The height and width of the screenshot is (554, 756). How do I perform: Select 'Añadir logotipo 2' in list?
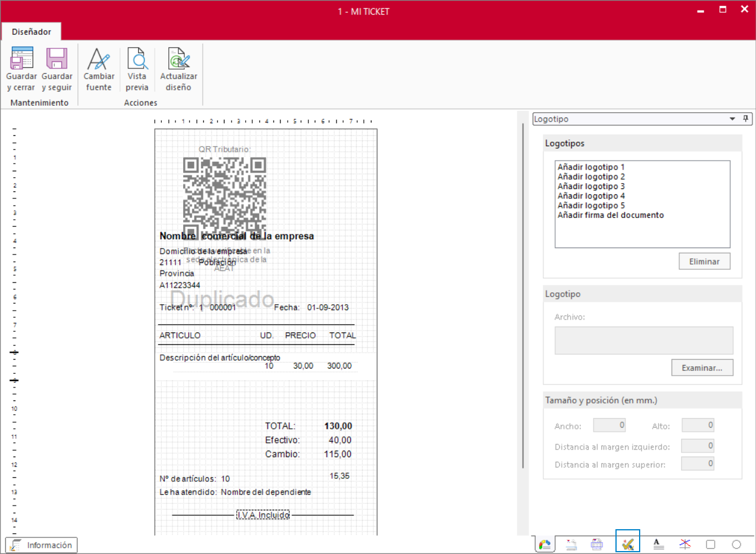[591, 177]
